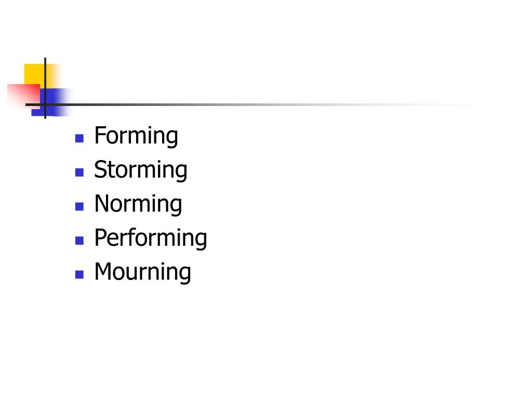This screenshot has width=532, height=399.
Task: Click the bullet square before Mourning
Action: tap(79, 274)
